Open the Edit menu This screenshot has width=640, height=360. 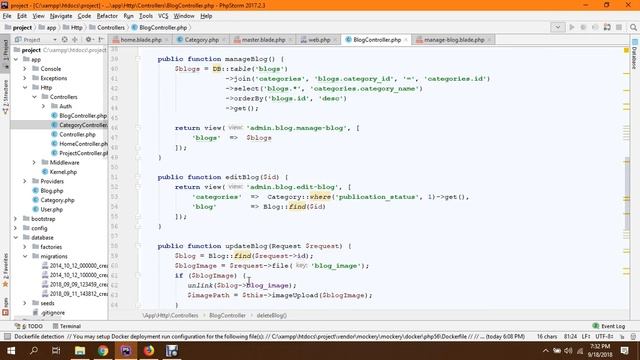click(22, 16)
